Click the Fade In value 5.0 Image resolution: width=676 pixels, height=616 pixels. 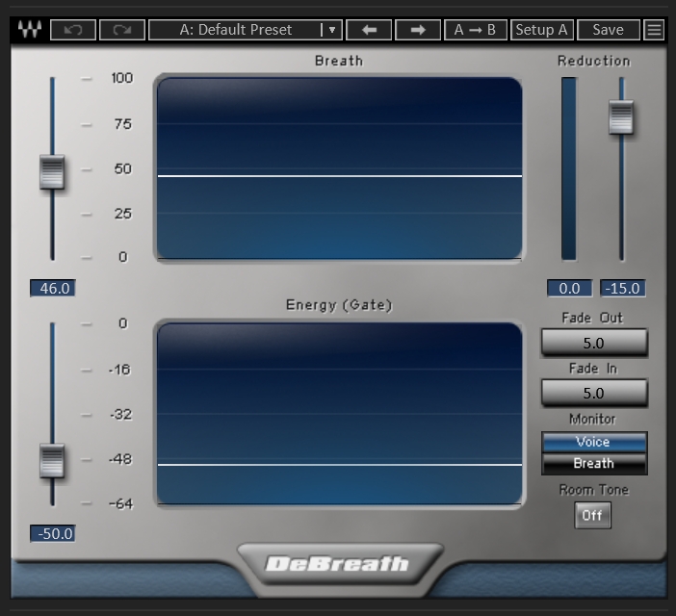point(594,393)
